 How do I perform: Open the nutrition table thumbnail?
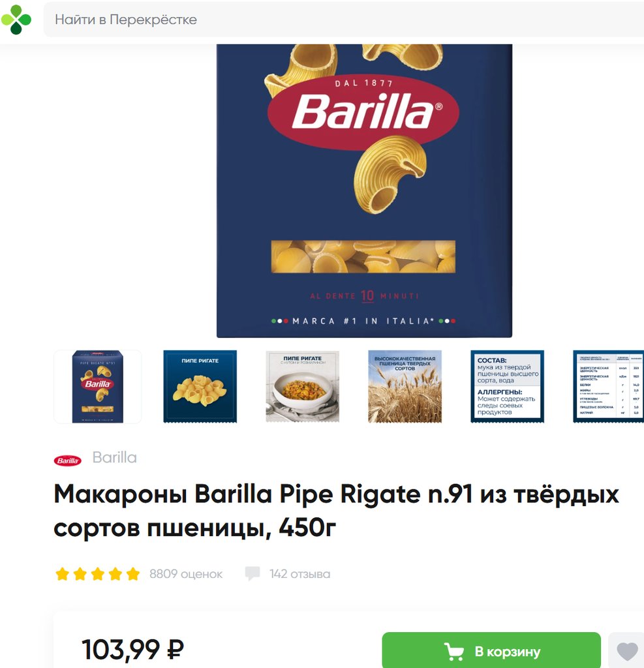click(609, 386)
